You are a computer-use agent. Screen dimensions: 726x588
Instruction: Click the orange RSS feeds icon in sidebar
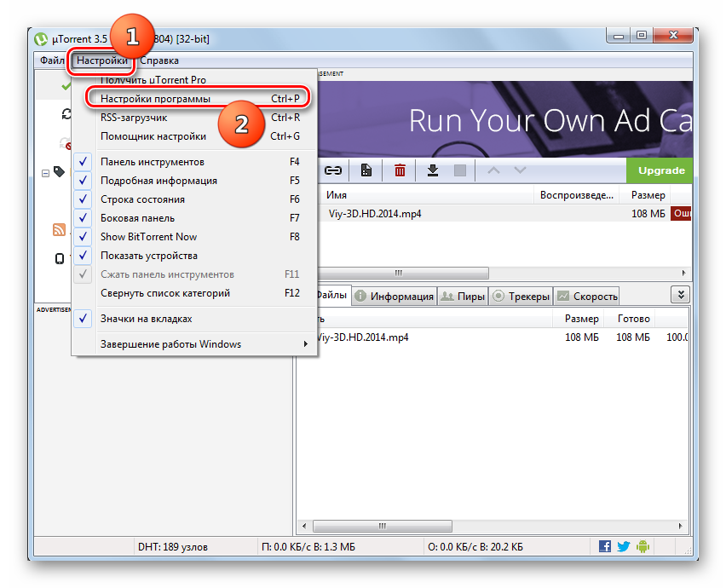[x=60, y=229]
